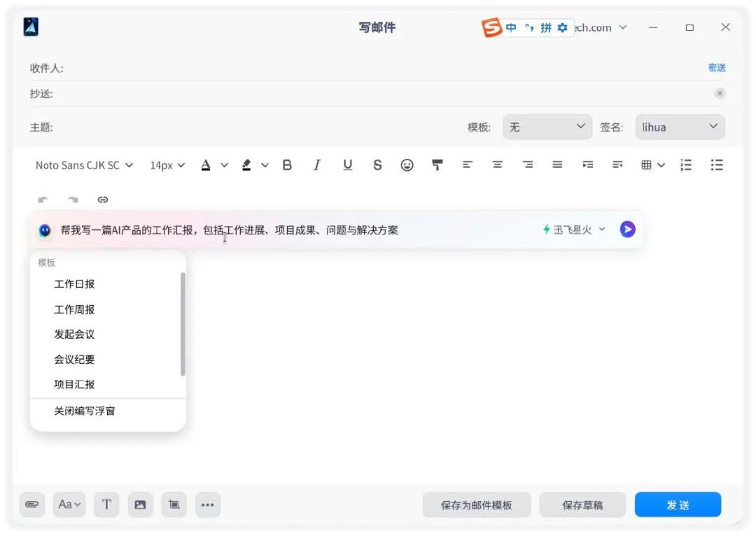Set text alignment to center
Image resolution: width=756 pixels, height=536 pixels.
[x=497, y=165]
